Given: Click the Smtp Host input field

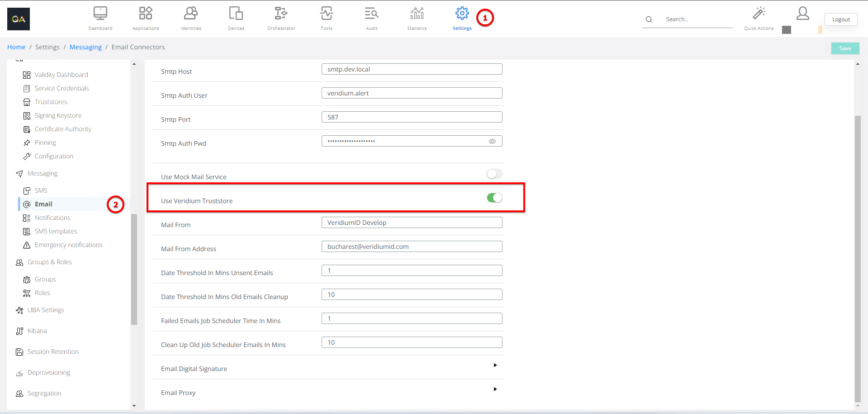Looking at the screenshot, I should 412,69.
